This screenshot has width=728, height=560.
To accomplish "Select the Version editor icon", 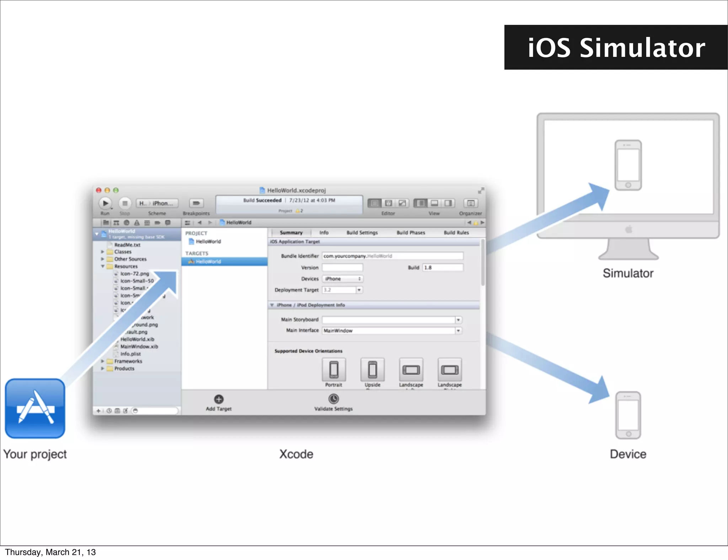I will [402, 203].
